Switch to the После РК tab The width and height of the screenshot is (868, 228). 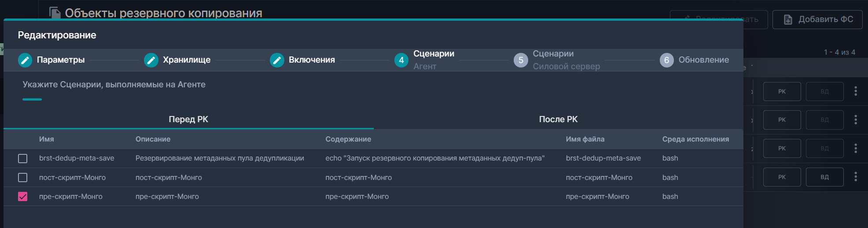558,119
